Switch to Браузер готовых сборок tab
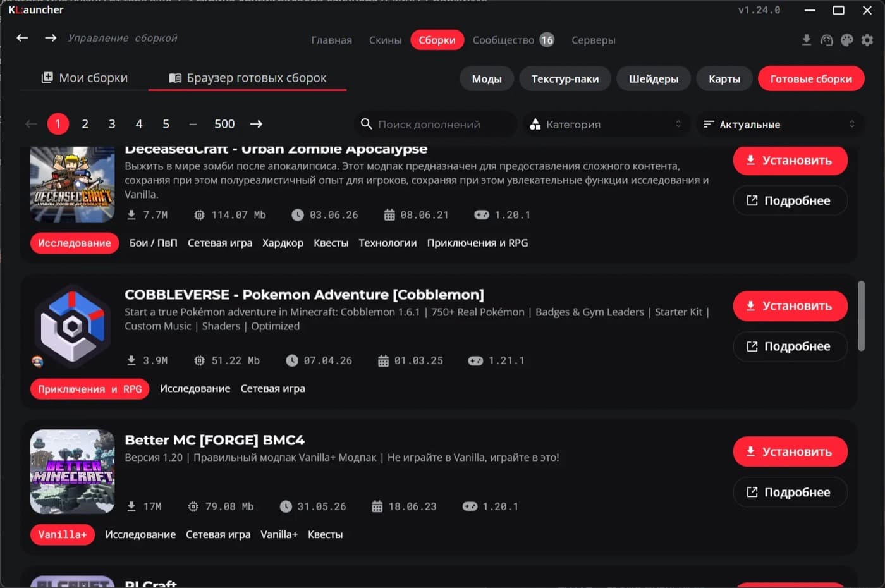 click(x=247, y=78)
